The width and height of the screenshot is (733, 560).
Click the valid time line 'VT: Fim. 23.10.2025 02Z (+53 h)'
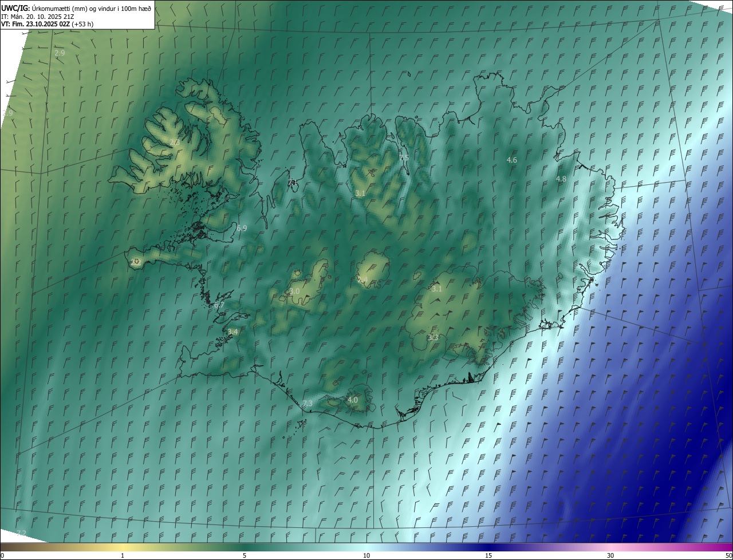point(48,24)
